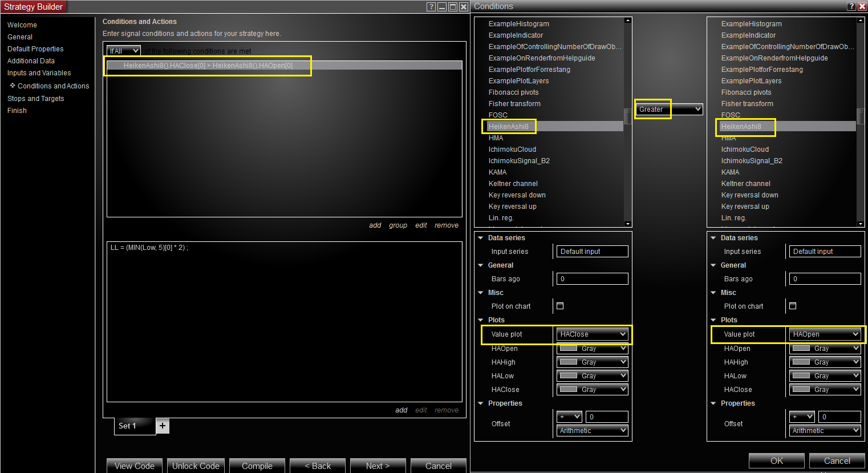Open the left panel offset sign dropdown
Screen dimensions: 868x473
tap(569, 417)
